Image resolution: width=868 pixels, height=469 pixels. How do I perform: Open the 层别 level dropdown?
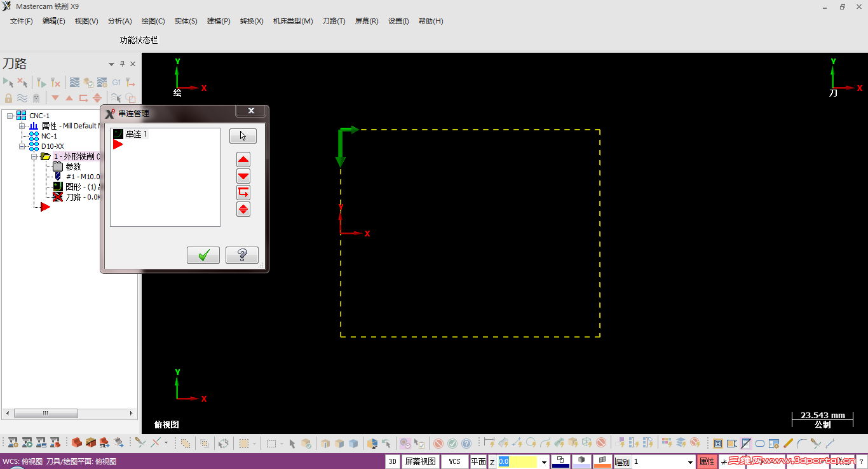pyautogui.click(x=689, y=461)
